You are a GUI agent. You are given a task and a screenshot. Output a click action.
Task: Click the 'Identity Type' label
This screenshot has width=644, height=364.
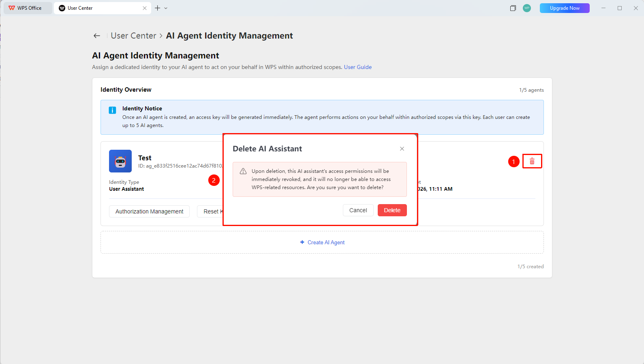(x=124, y=182)
